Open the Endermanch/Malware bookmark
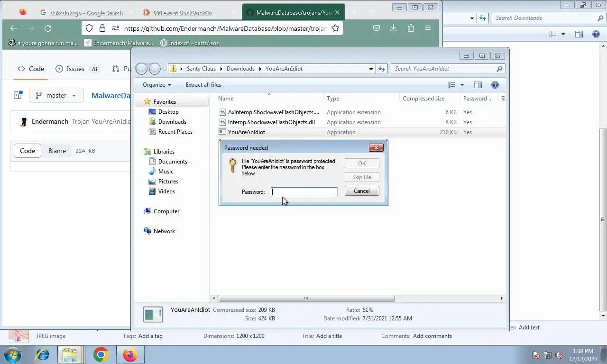This screenshot has width=607, height=364. (119, 43)
